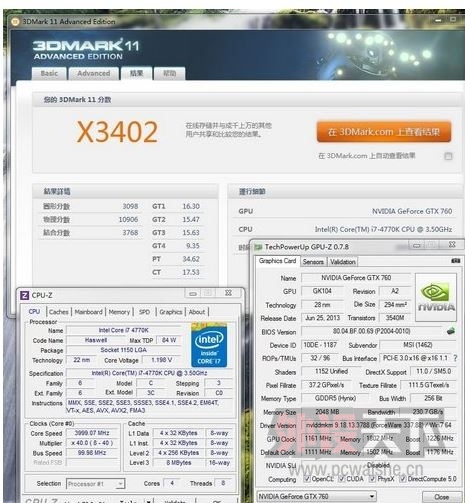Click the Intel Core i7 badge
Screen dimensions: 465x503
click(x=209, y=345)
